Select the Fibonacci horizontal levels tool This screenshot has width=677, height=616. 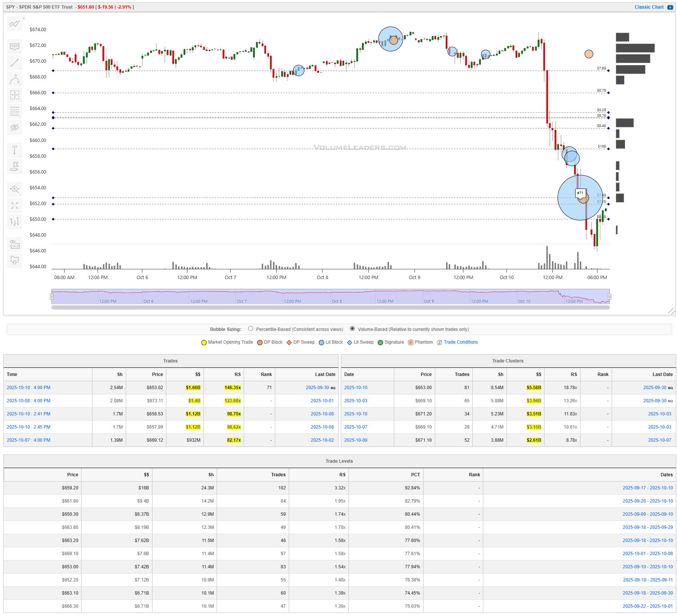pos(15,111)
